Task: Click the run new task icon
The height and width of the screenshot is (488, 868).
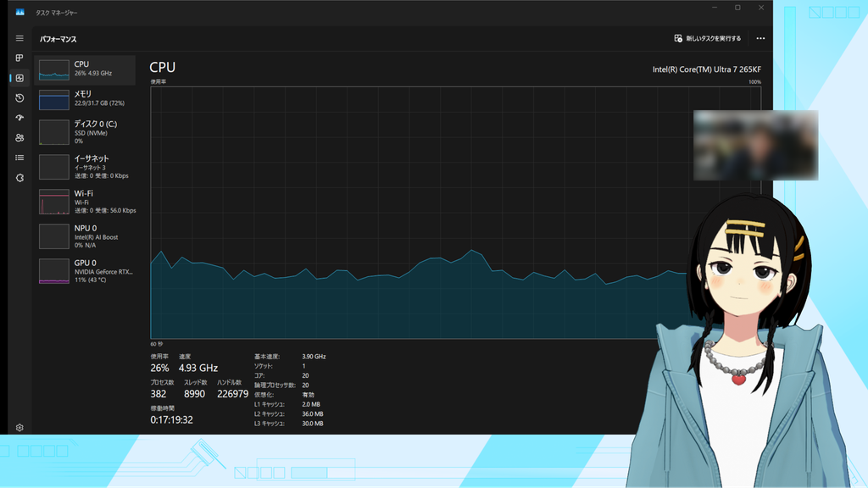Action: pos(678,38)
